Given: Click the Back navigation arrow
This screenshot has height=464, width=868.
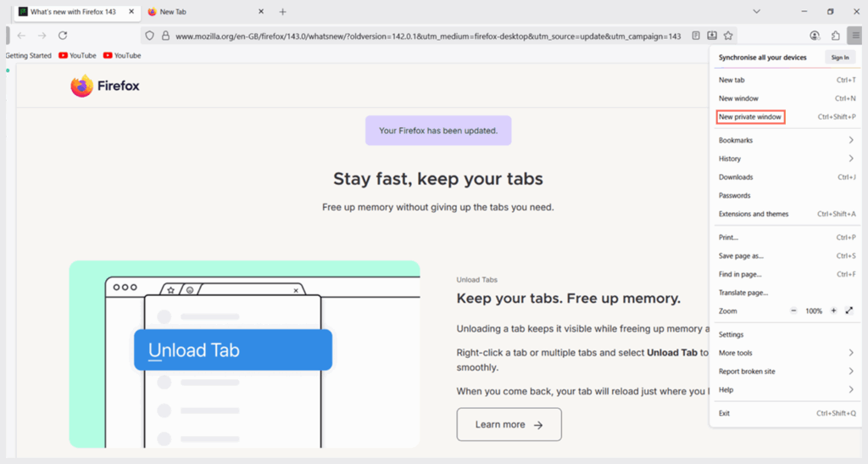Looking at the screenshot, I should point(21,36).
